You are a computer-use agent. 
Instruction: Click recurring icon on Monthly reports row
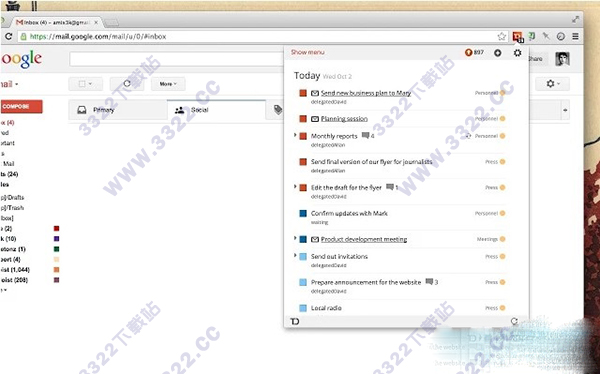(x=468, y=136)
